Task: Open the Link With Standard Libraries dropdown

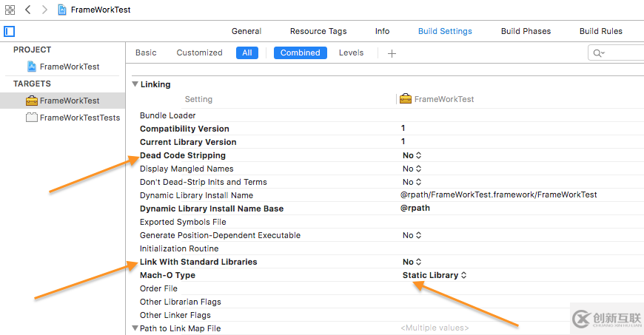Action: (x=412, y=262)
